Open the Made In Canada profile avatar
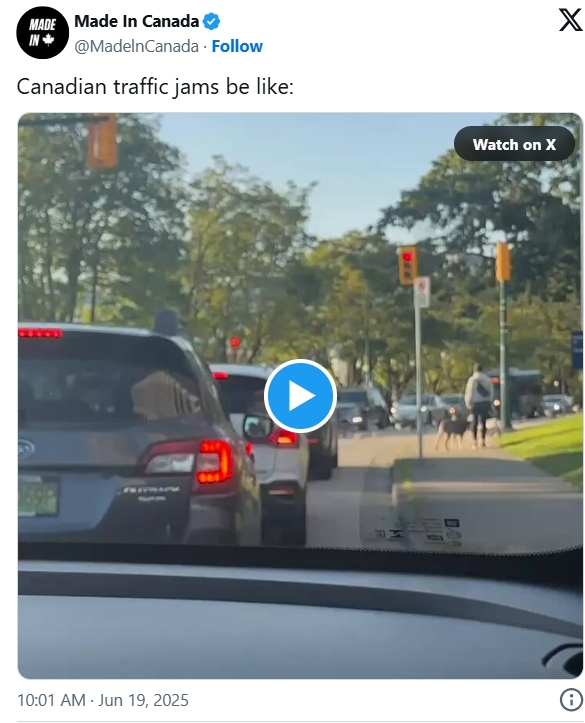This screenshot has width=585, height=723. pos(42,33)
